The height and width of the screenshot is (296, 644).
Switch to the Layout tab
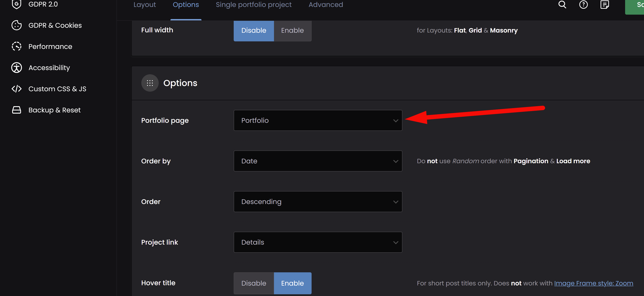point(144,5)
